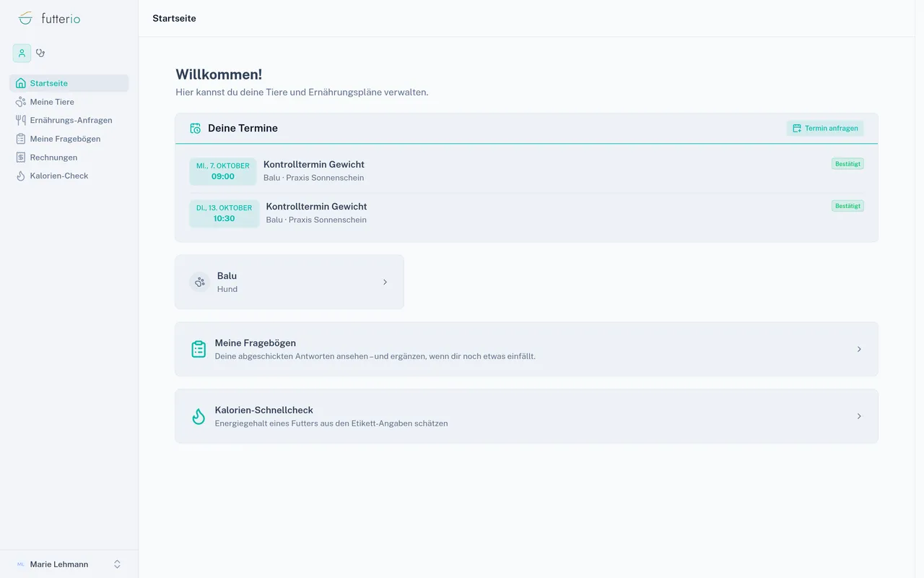The width and height of the screenshot is (924, 578).
Task: Switch to the pet owner view icon
Action: tap(22, 53)
